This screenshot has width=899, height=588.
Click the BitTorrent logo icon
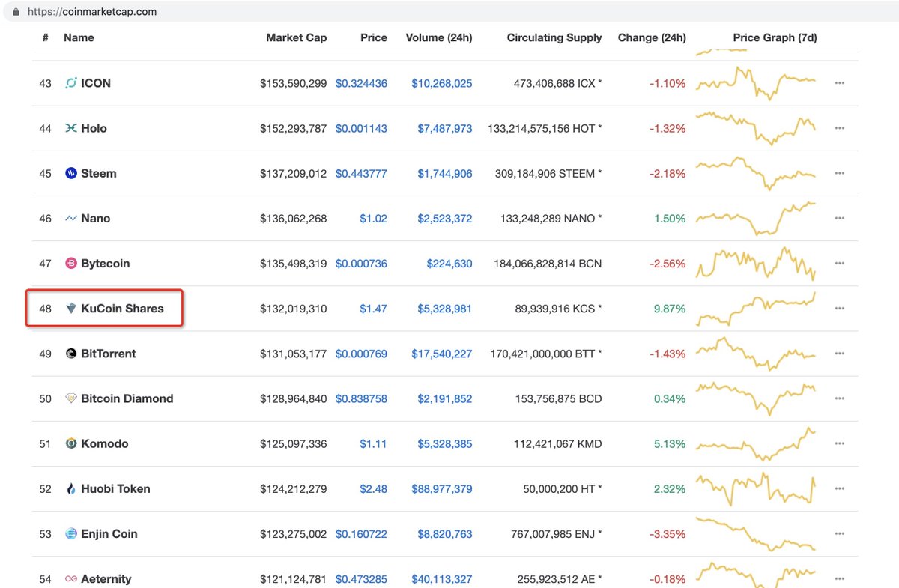click(71, 354)
